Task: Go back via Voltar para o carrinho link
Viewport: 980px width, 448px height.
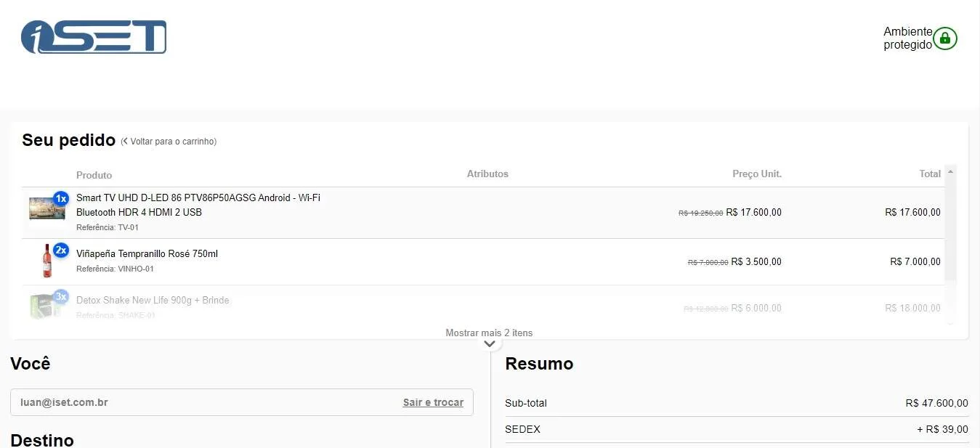Action: [x=174, y=142]
